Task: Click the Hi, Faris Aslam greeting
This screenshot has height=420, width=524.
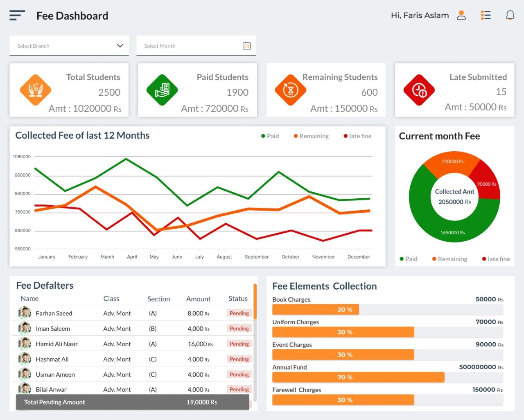Action: click(x=420, y=15)
